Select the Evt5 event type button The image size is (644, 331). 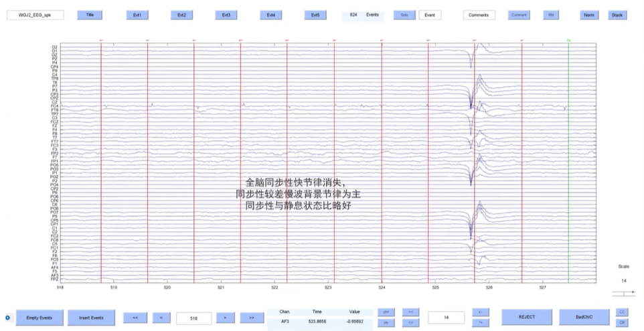pos(315,15)
